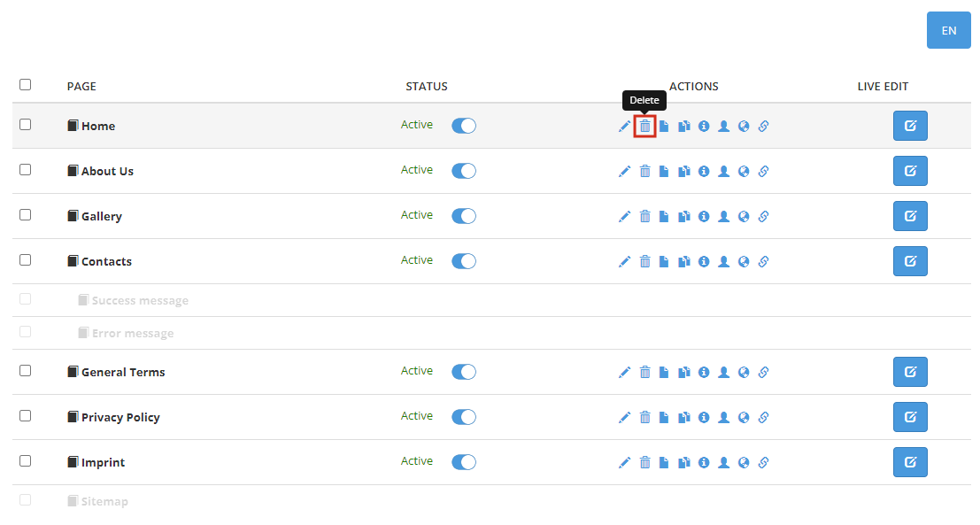Click the duplicate pages icon for Imprint
This screenshot has width=980, height=525.
[683, 462]
